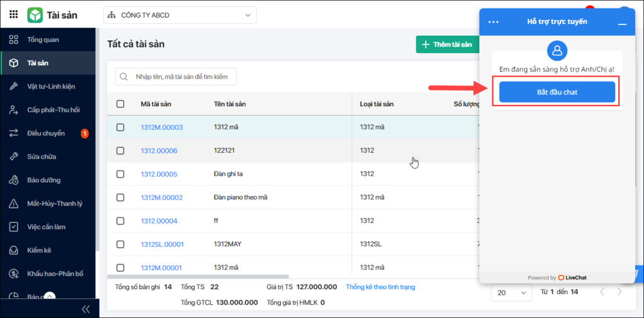644x318 pixels.
Task: Open Vật tư-Linh kiện sidebar icon
Action: 14,86
